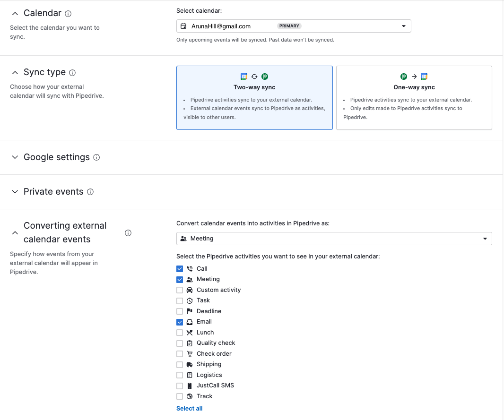Click the PRIMARY badge next to the calendar
The height and width of the screenshot is (420, 504).
click(x=289, y=26)
